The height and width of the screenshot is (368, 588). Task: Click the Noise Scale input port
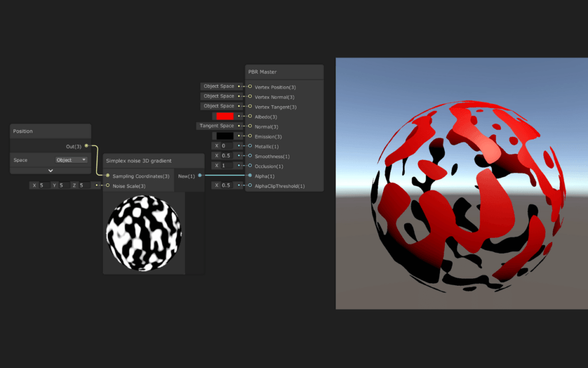(x=106, y=186)
